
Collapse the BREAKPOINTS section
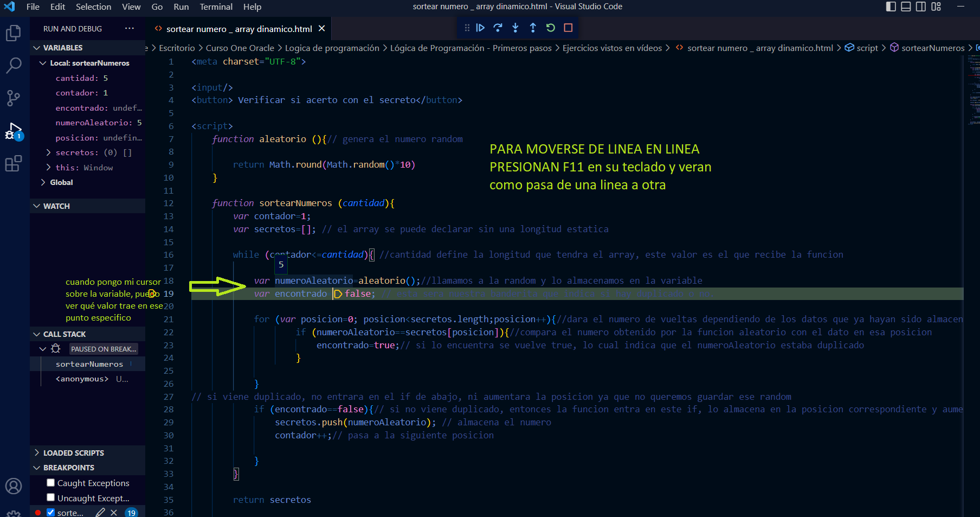click(x=87, y=468)
